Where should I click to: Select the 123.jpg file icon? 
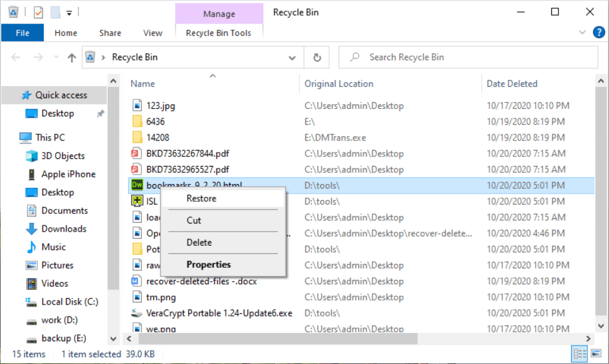click(x=137, y=106)
